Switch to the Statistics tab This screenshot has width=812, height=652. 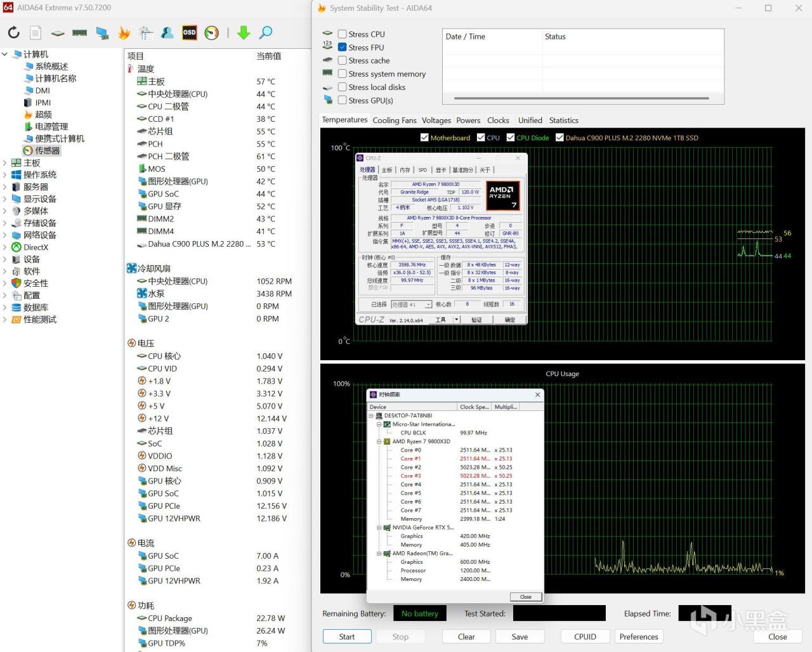tap(563, 121)
